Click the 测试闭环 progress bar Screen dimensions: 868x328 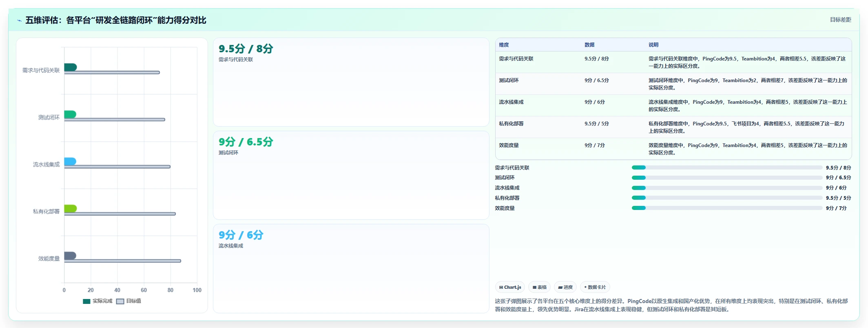click(x=727, y=178)
